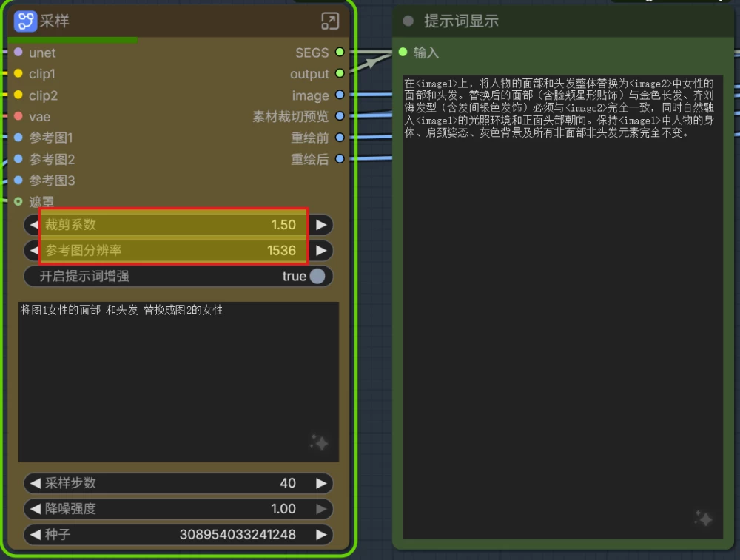Viewport: 740px width, 560px height.
Task: Click sparkle icon in the prompt text box
Action: click(x=320, y=442)
